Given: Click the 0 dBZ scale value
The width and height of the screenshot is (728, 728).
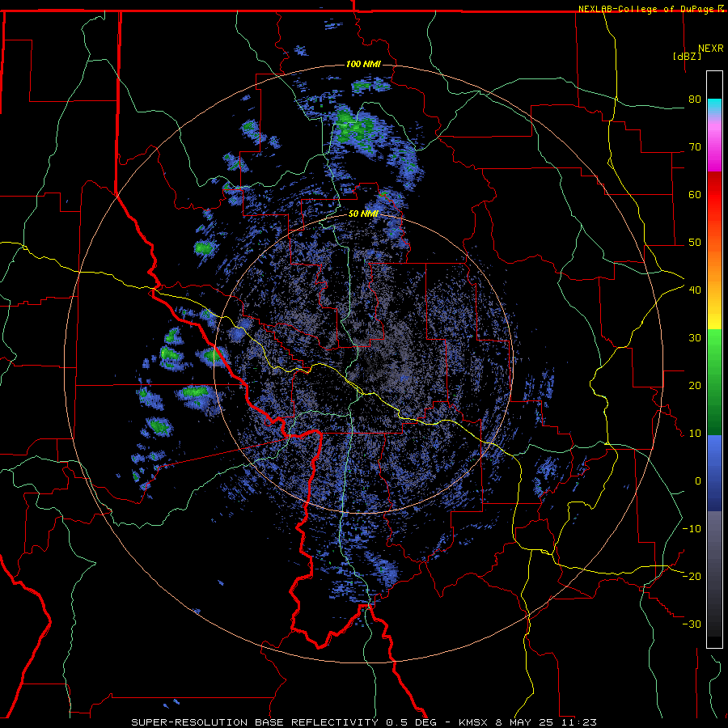Looking at the screenshot, I should pyautogui.click(x=698, y=481).
